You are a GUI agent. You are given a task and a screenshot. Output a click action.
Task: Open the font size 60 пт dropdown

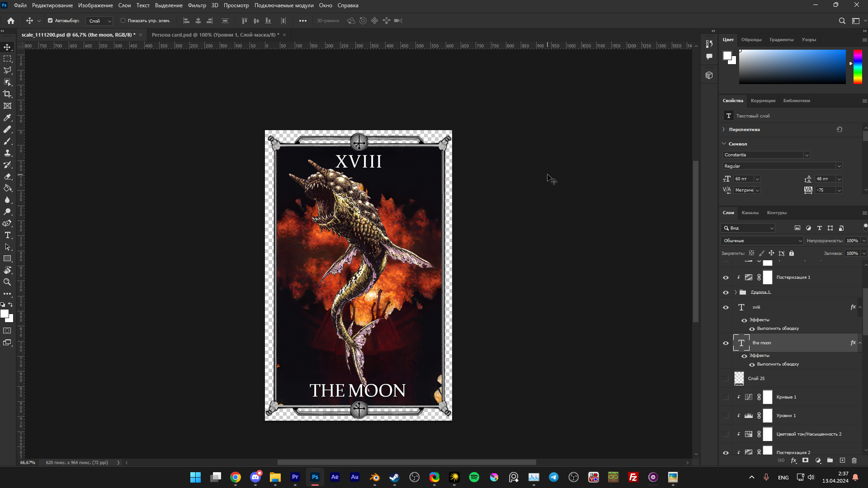(757, 179)
